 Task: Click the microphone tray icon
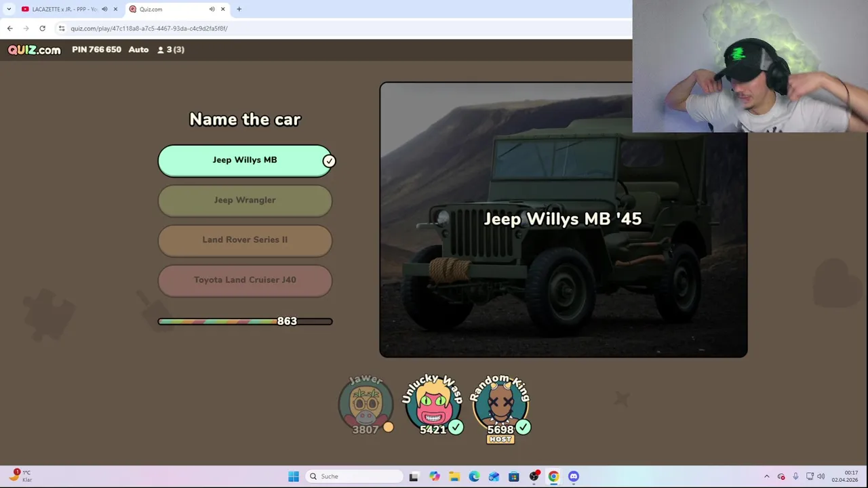(795, 476)
